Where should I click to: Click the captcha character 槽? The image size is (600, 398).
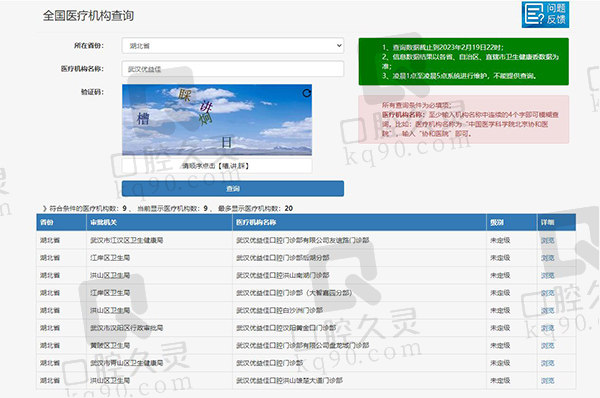click(x=143, y=119)
